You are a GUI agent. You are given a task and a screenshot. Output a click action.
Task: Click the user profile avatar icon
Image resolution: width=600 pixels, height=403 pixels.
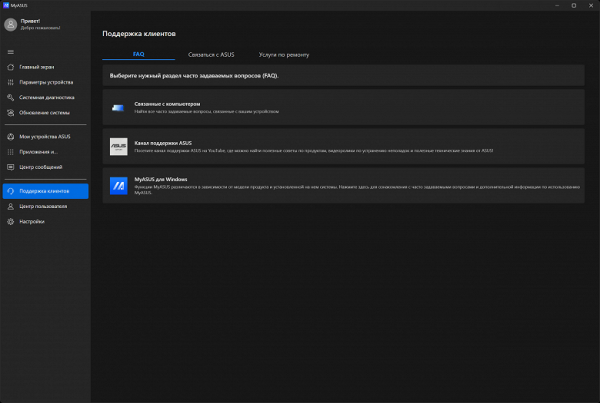[x=11, y=25]
